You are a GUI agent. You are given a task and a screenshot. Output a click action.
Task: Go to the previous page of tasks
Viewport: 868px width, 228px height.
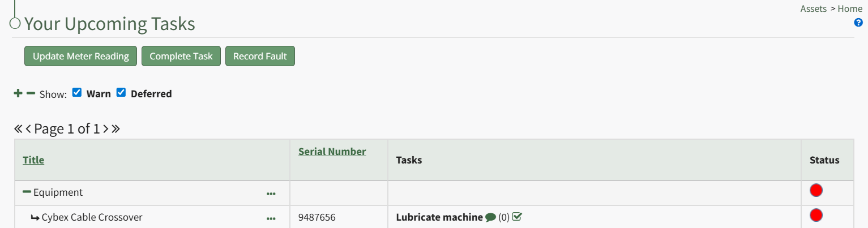tap(28, 129)
